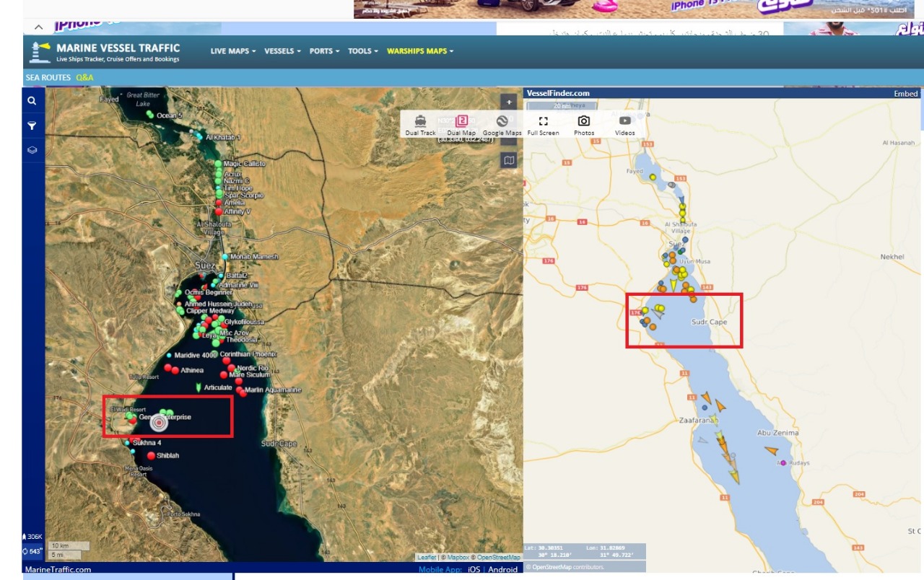Expand the Tools dropdown menu
Viewport: 924px width, 580px height.
(x=363, y=51)
